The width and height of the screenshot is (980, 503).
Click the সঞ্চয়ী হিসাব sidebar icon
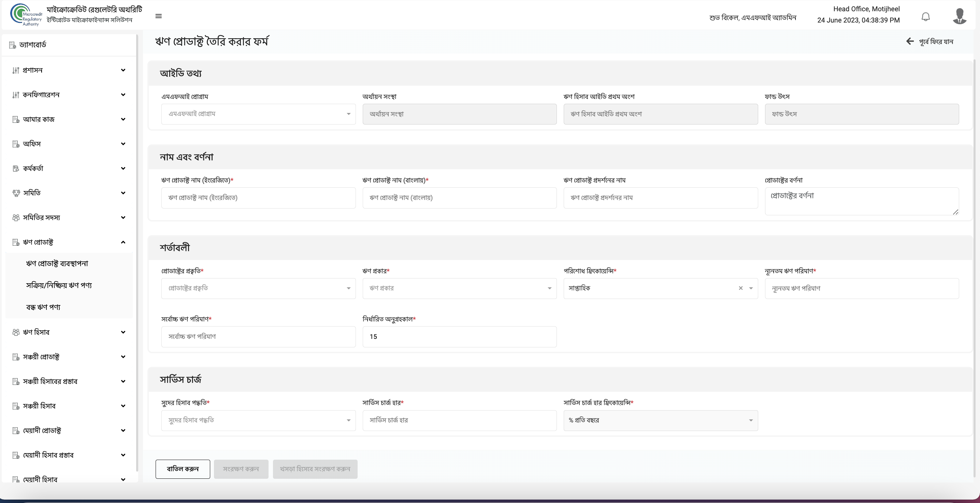pos(16,406)
